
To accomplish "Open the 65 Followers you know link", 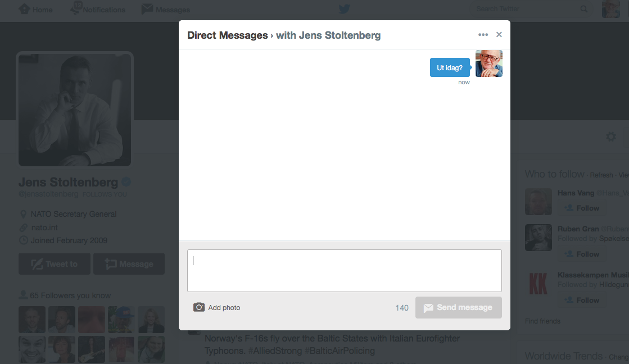I will pos(70,295).
